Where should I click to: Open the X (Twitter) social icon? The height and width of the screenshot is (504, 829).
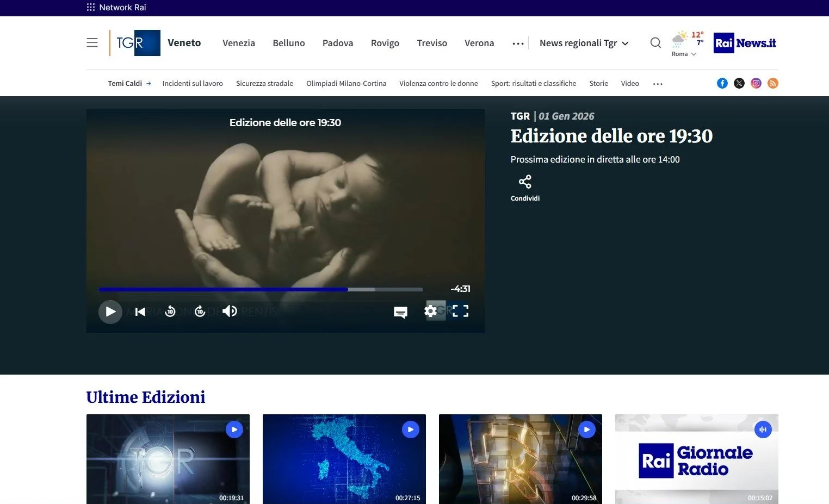point(739,83)
